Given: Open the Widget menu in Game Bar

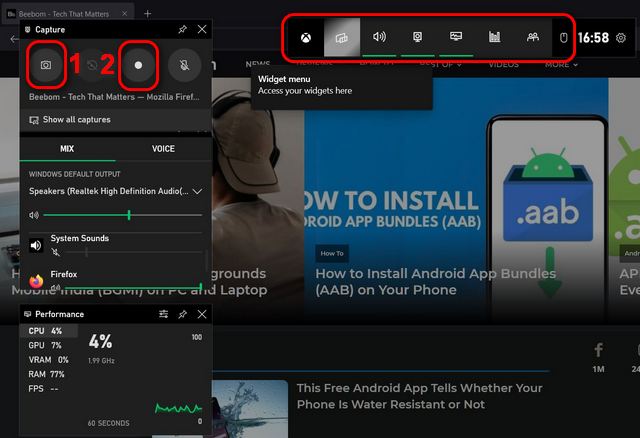Looking at the screenshot, I should (x=341, y=37).
